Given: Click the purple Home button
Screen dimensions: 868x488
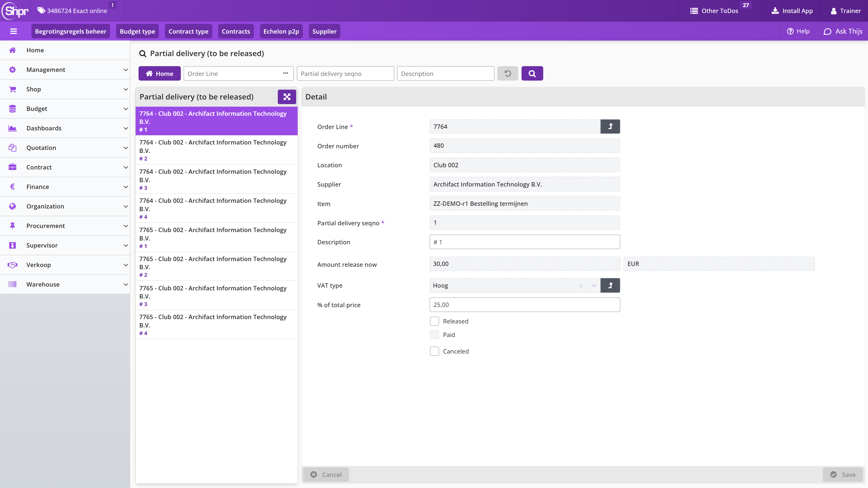Looking at the screenshot, I should click(159, 73).
